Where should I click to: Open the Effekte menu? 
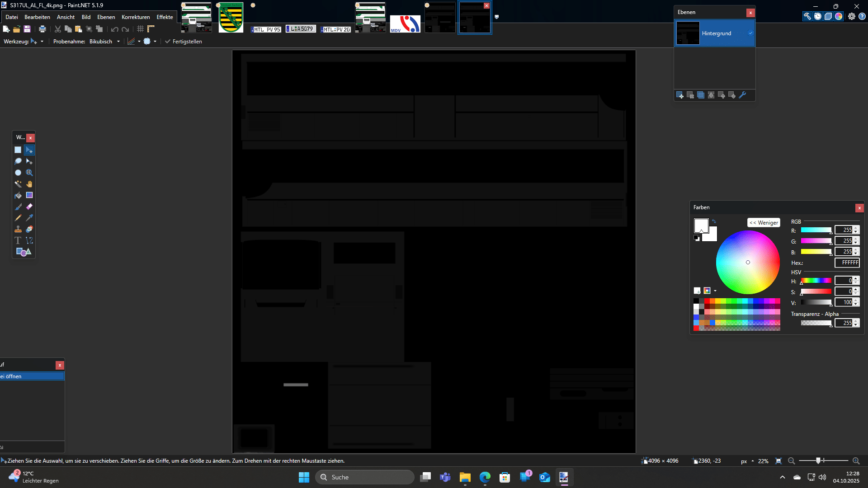[x=165, y=17]
